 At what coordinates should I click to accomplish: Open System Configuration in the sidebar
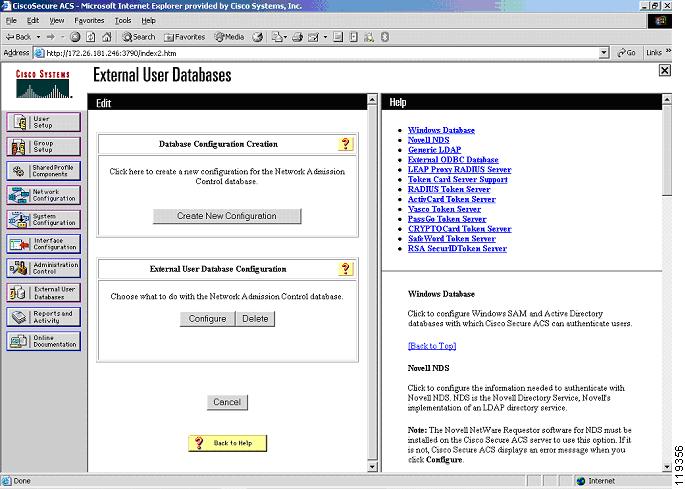(x=44, y=219)
